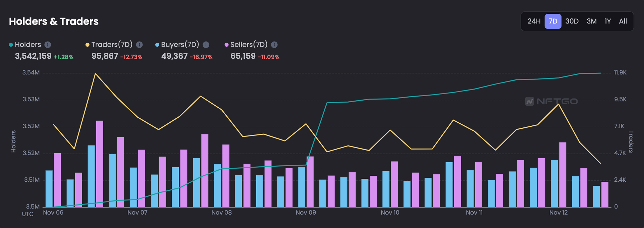
Task: Click the Nov 12 x-axis date label
Action: [x=558, y=213]
